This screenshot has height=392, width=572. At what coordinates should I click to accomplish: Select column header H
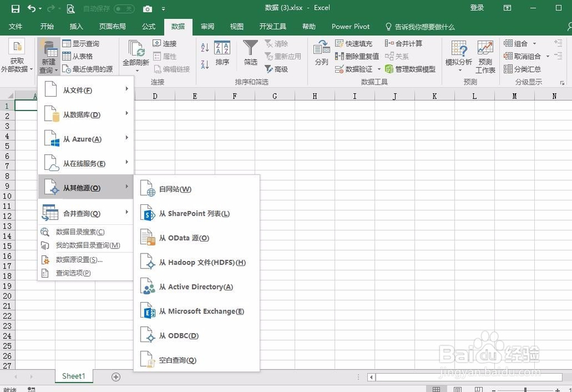click(315, 96)
